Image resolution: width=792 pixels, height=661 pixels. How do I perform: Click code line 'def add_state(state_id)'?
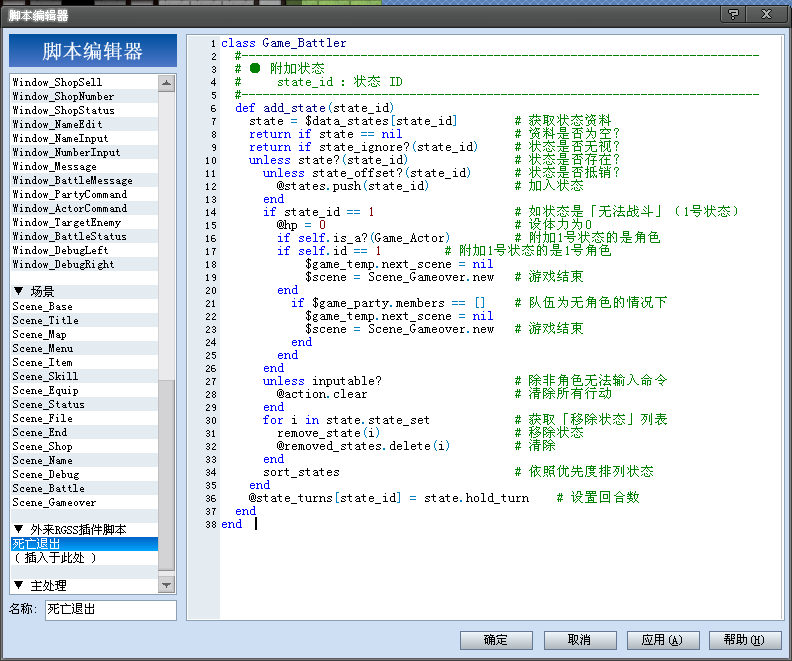314,108
